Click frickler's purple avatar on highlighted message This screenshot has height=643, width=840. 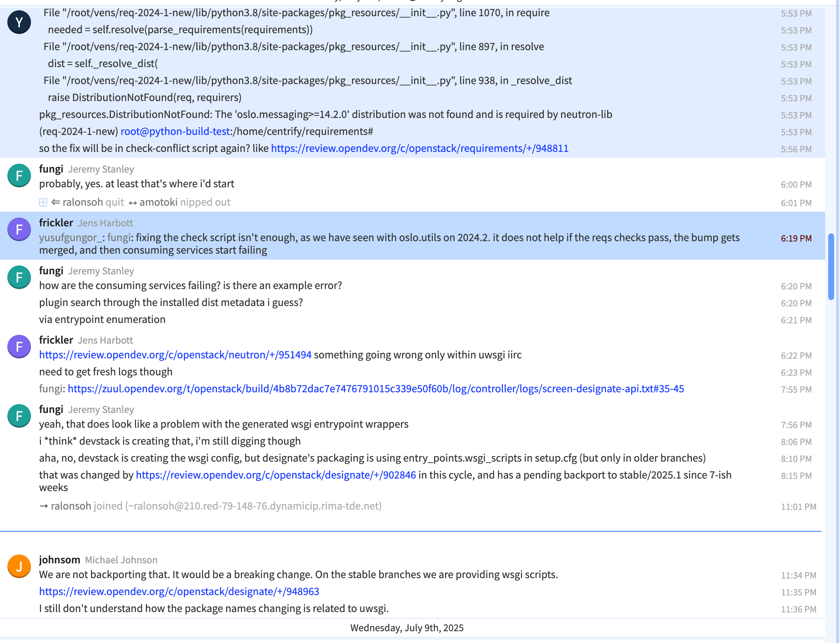(x=19, y=229)
